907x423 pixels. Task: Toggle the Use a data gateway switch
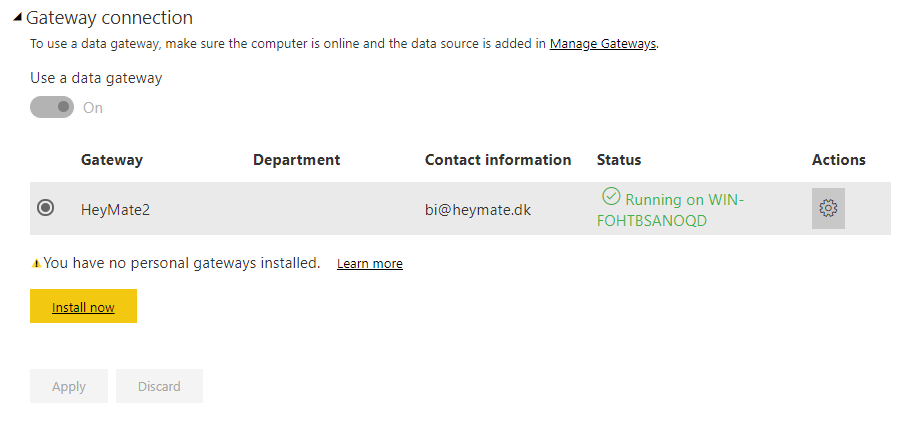pyautogui.click(x=52, y=107)
